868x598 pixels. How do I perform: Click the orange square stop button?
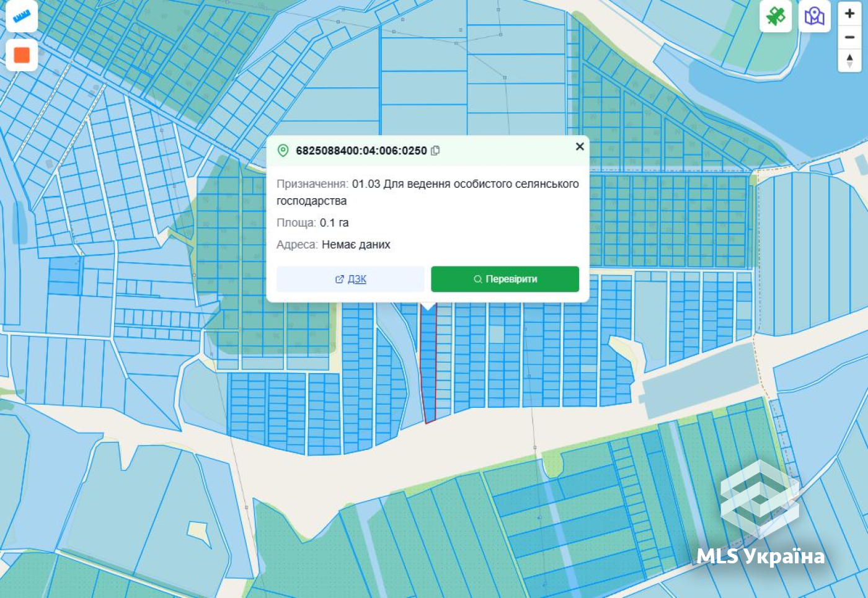(x=22, y=55)
